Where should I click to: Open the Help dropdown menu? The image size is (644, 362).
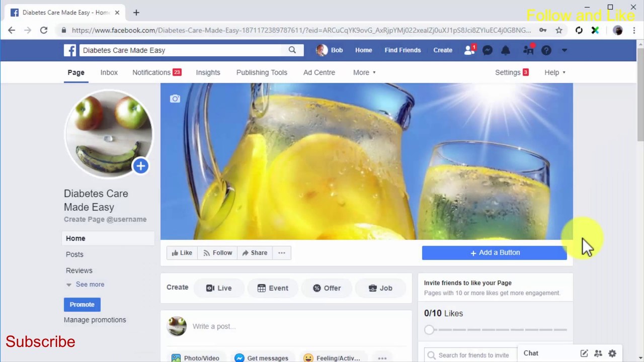(555, 72)
